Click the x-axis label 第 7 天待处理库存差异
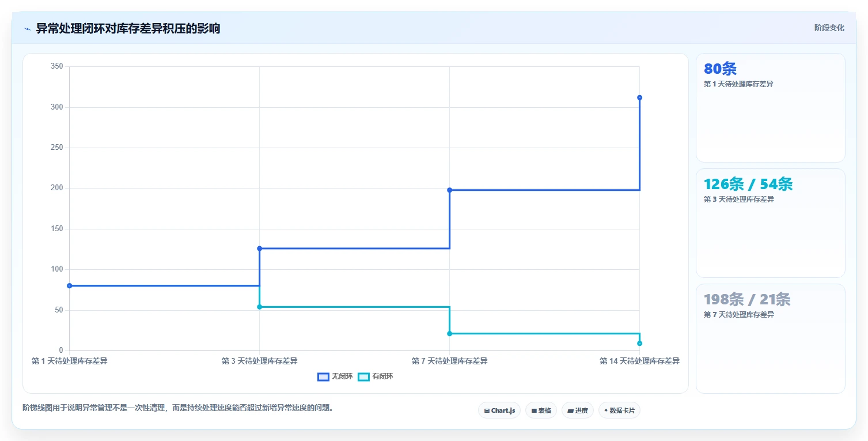Screen dimensions: 868x441 (449, 361)
